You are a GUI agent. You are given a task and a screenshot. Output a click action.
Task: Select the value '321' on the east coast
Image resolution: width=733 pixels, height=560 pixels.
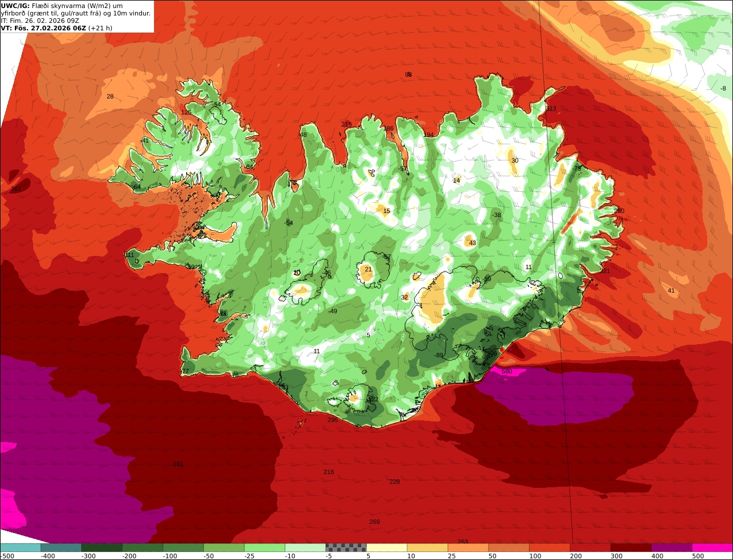pos(605,271)
